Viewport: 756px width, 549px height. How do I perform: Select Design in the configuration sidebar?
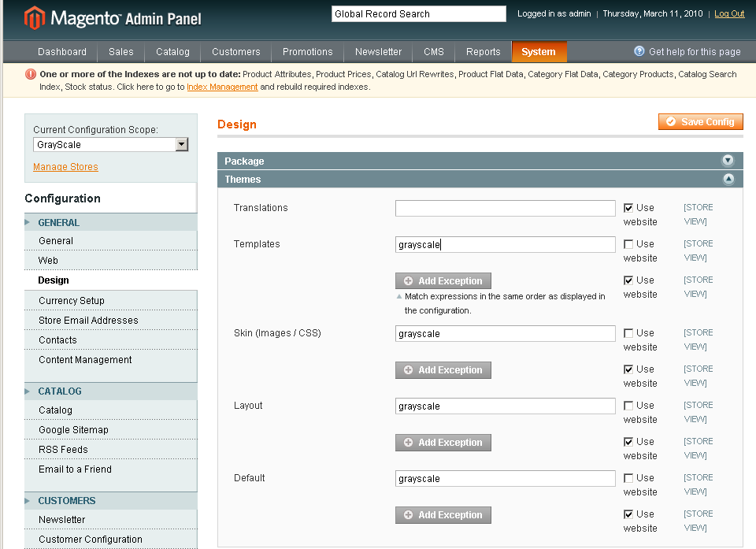(111, 280)
